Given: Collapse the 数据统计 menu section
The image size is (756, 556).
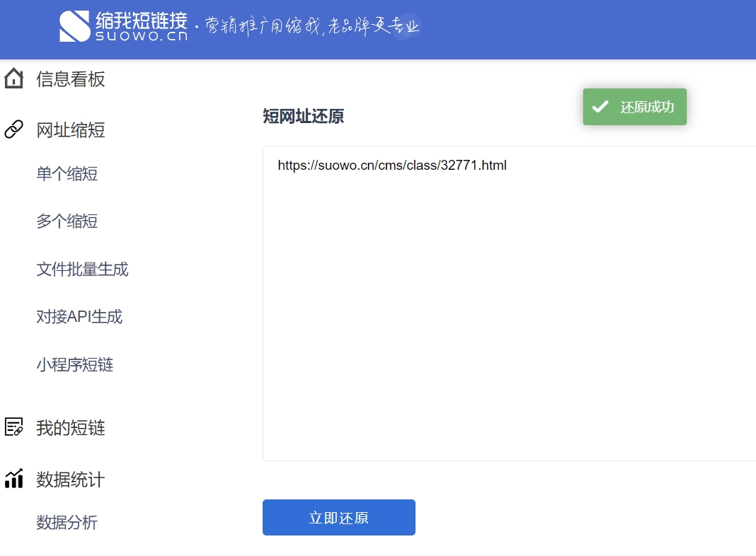Looking at the screenshot, I should coord(71,480).
